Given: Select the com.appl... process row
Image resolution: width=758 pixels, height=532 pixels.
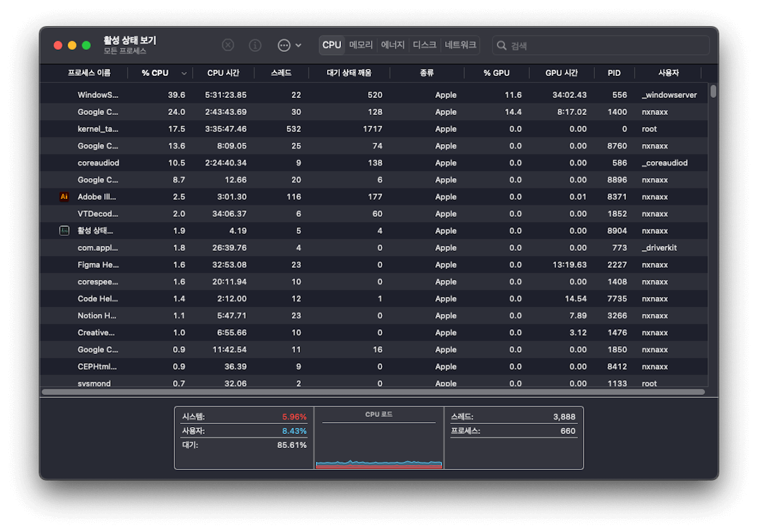Looking at the screenshot, I should (374, 248).
